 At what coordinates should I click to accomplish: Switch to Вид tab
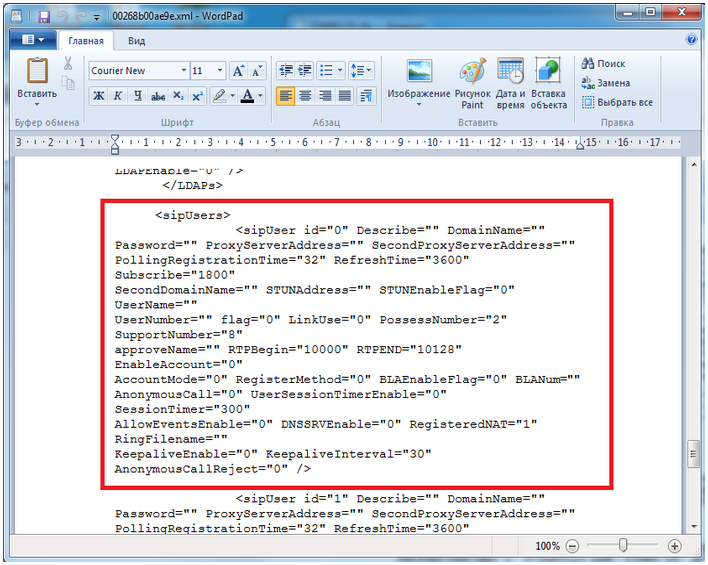[x=136, y=41]
